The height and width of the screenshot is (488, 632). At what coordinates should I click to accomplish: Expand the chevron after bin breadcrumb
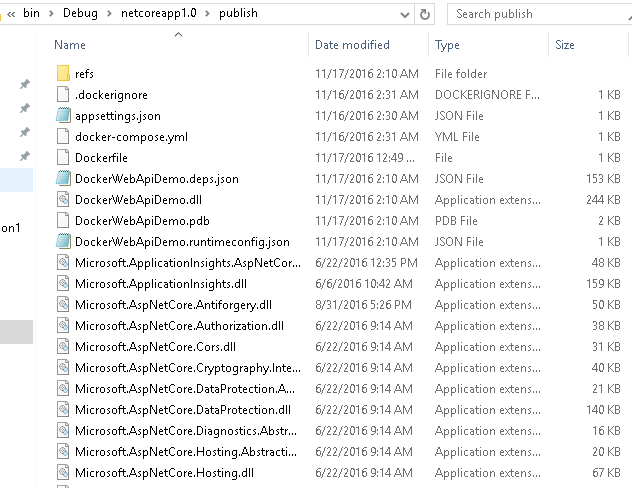51,14
